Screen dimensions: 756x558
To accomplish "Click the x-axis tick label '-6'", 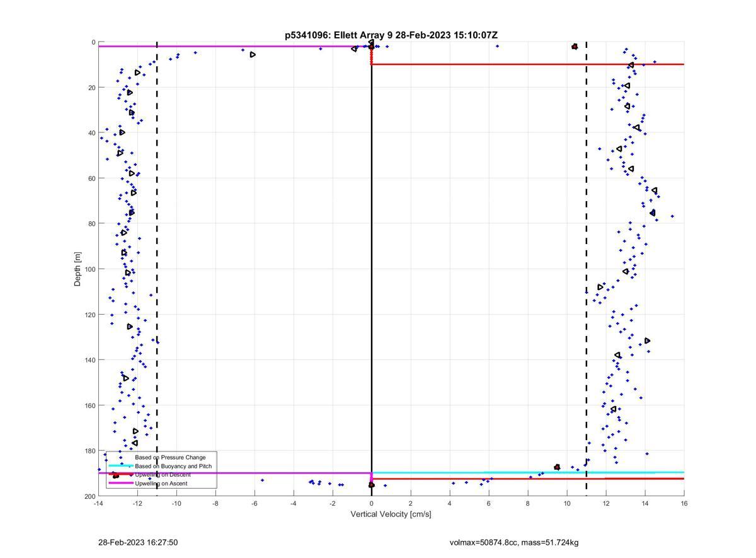I will click(x=255, y=503).
